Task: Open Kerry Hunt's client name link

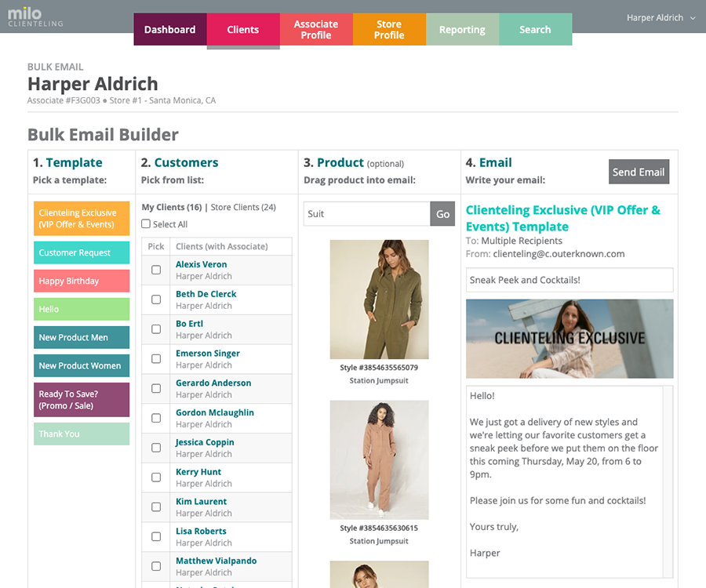Action: [x=198, y=472]
